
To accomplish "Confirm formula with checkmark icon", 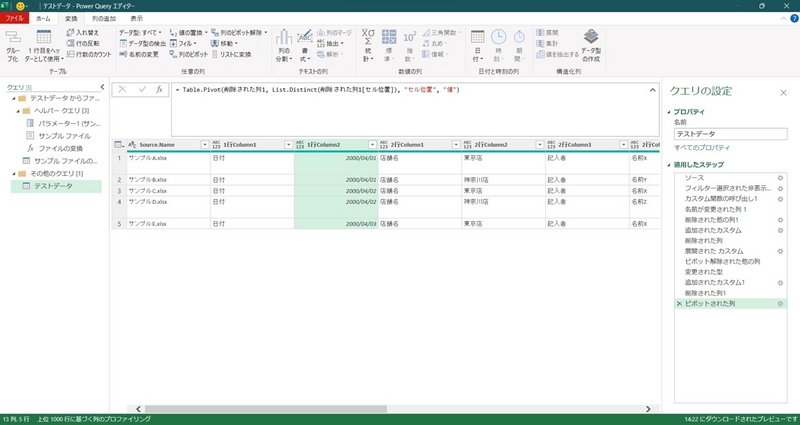I will coord(142,89).
